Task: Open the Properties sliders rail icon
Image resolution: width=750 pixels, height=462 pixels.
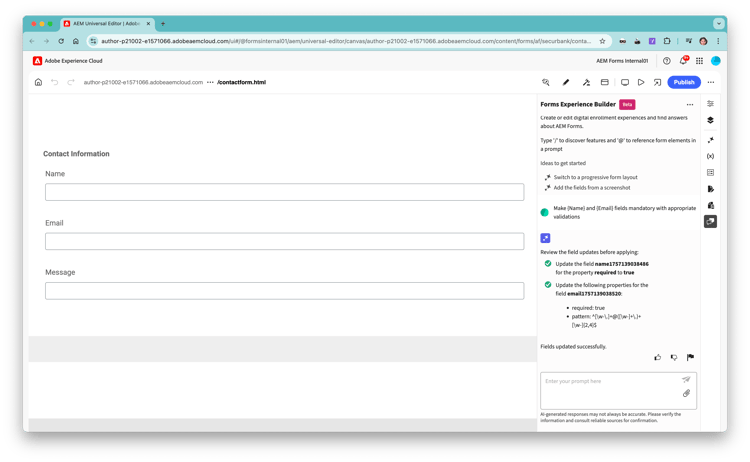Action: tap(710, 104)
